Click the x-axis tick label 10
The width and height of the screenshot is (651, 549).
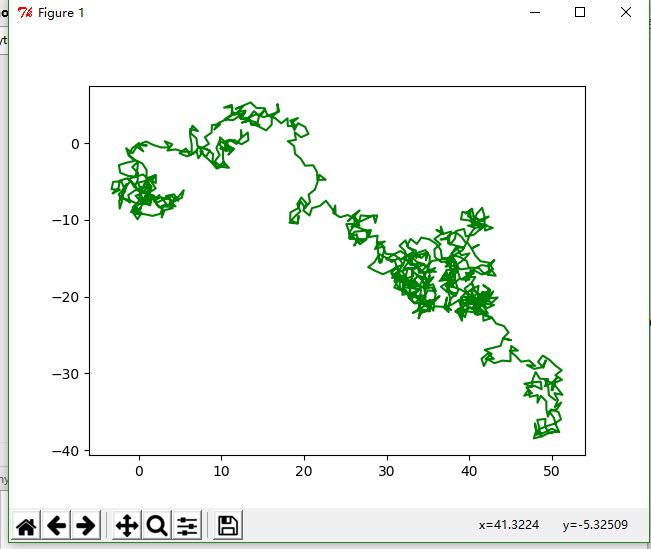pos(221,471)
